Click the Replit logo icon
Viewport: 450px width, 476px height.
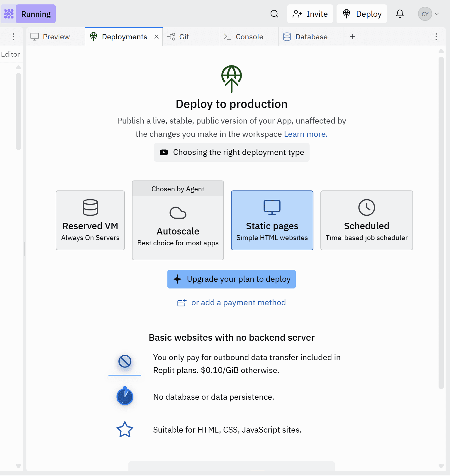9,14
